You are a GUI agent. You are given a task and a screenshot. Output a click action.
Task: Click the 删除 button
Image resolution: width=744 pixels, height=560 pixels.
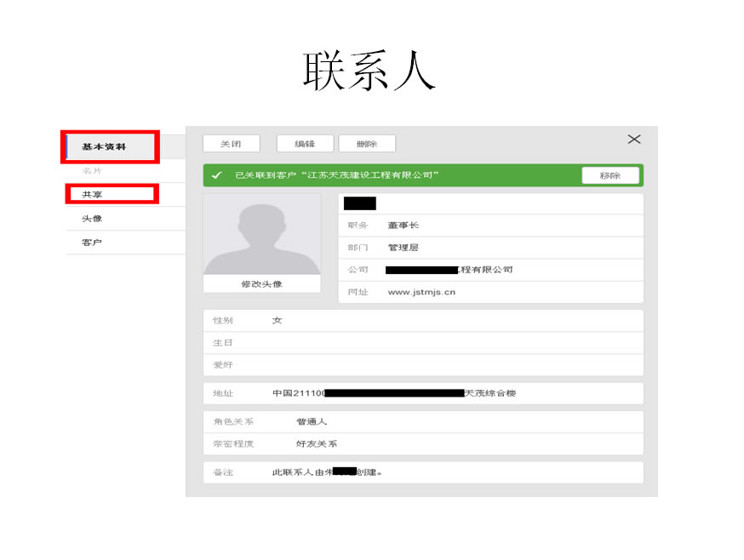[366, 143]
